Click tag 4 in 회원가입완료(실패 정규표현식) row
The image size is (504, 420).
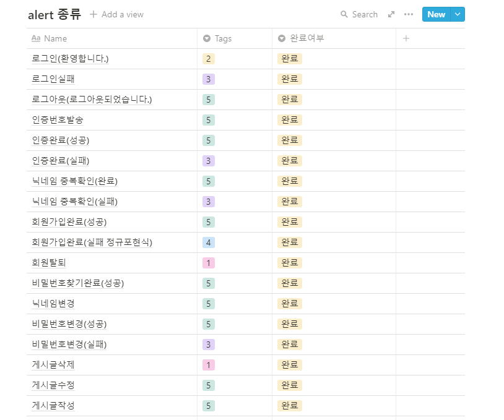point(209,242)
